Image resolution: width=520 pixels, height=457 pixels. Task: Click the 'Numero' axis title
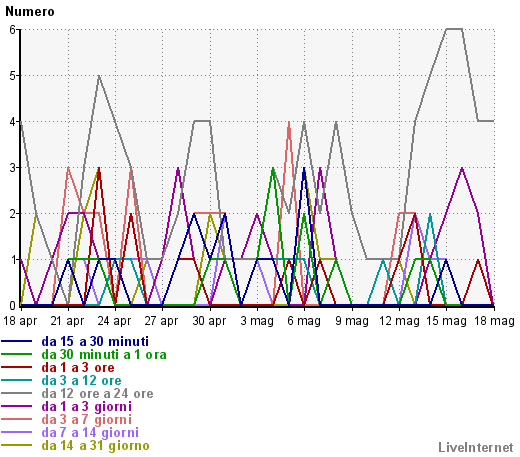(30, 12)
